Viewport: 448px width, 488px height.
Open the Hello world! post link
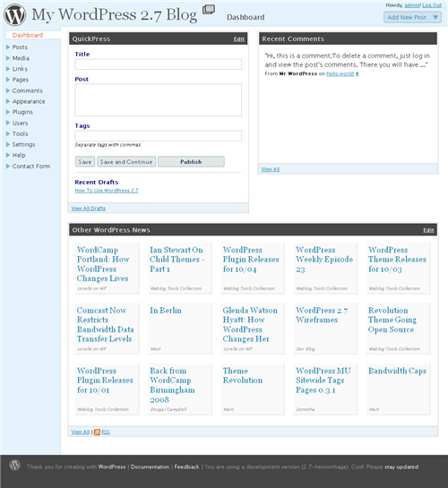340,73
